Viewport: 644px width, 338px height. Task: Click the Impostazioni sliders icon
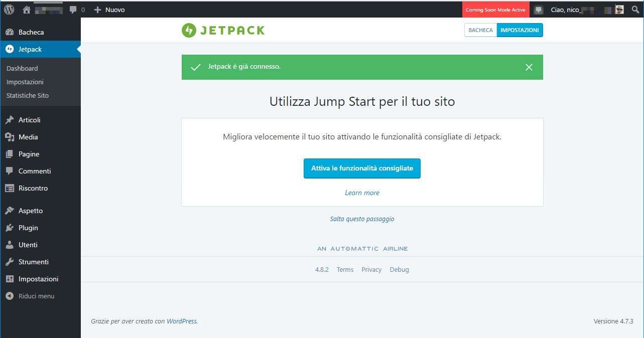[x=10, y=279]
